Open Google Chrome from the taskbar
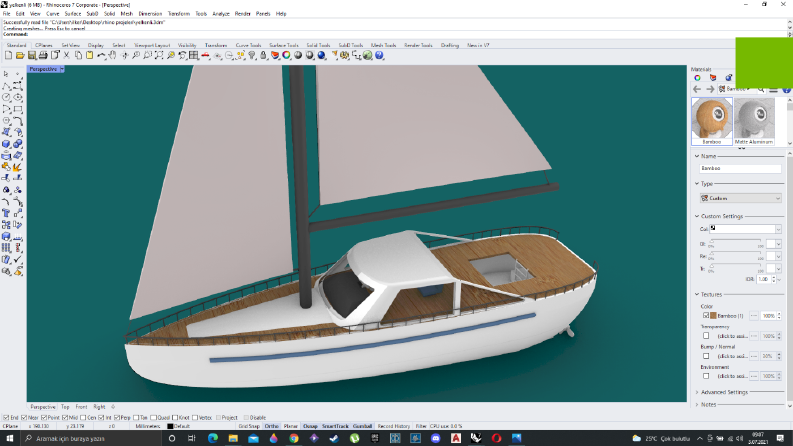The image size is (793, 446). click(294, 438)
